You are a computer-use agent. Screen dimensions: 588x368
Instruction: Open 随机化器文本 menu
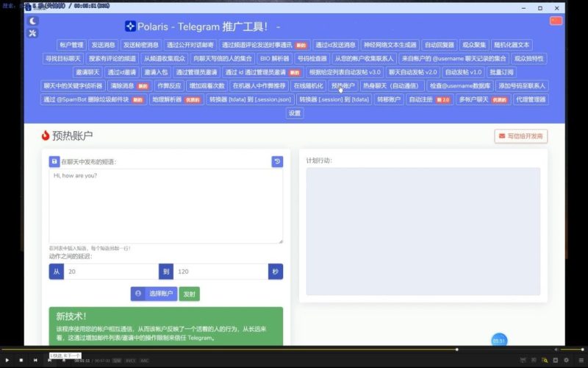pos(512,45)
